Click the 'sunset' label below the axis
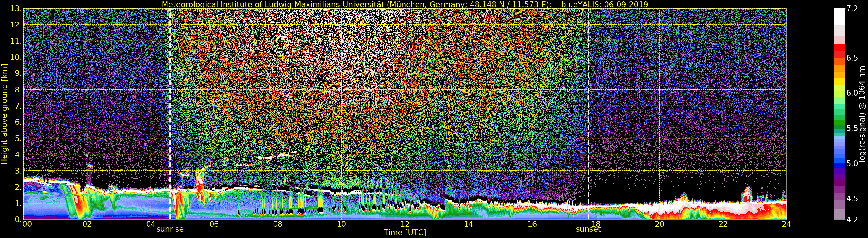 (x=588, y=229)
